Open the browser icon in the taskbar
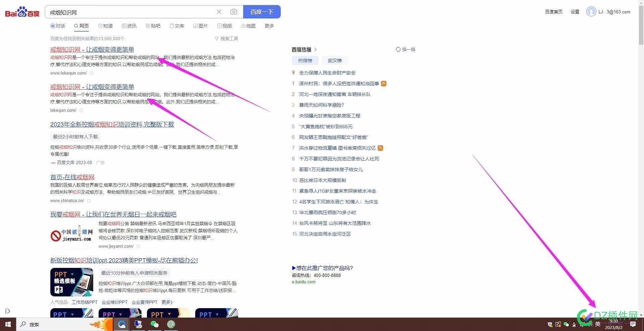Screen dimensions: 644x331 (122, 324)
